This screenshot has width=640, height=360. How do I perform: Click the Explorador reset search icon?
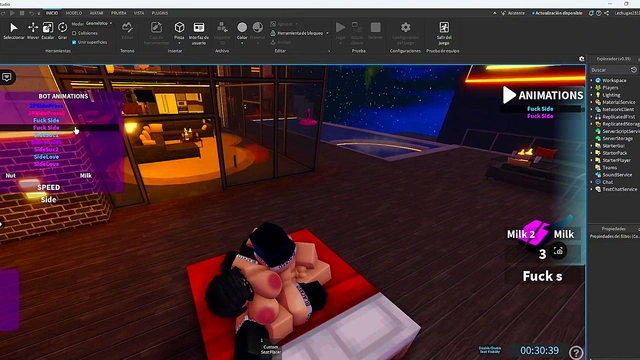(633, 70)
